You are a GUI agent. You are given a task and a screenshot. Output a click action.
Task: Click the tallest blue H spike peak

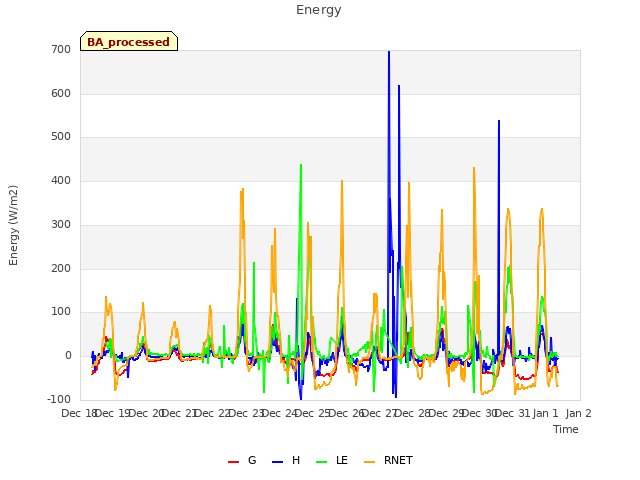coord(389,52)
